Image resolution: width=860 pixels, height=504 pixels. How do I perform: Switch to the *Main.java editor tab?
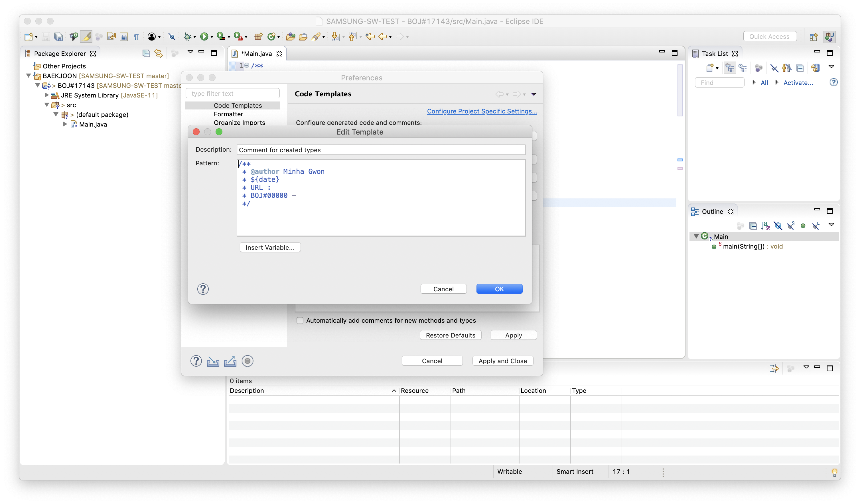[256, 54]
